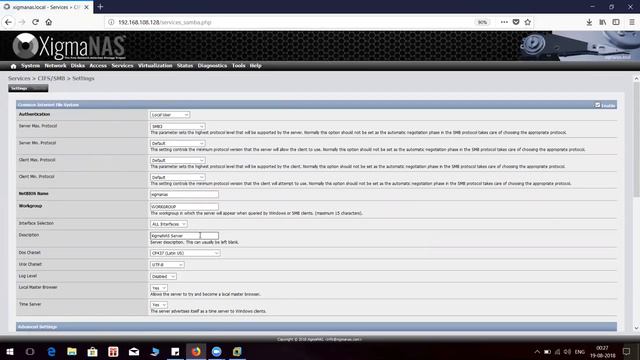Show site information for 192.168.108.128
The height and width of the screenshot is (360, 640).
coord(111,22)
